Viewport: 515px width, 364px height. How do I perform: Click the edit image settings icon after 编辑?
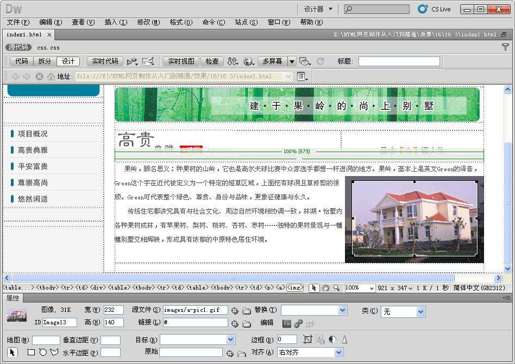tap(299, 323)
